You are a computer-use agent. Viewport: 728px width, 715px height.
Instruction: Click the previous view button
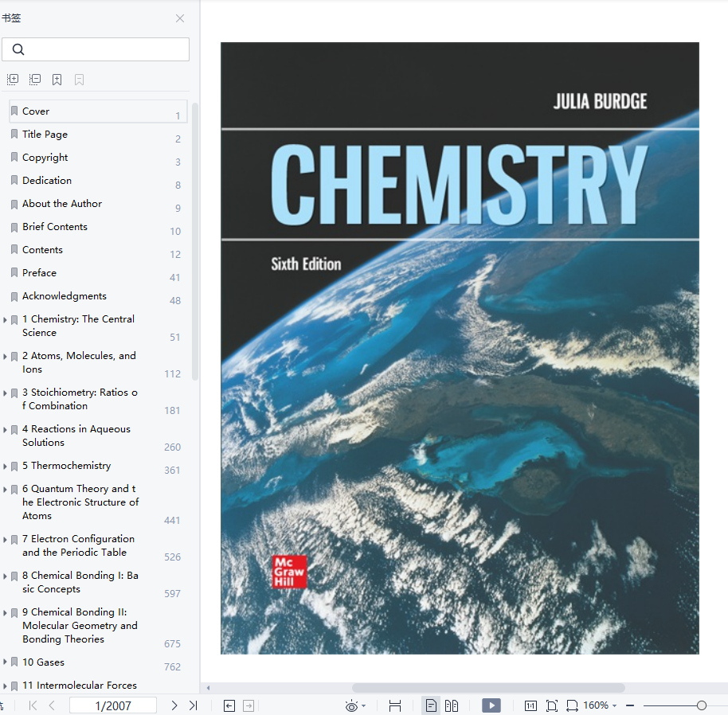point(229,706)
